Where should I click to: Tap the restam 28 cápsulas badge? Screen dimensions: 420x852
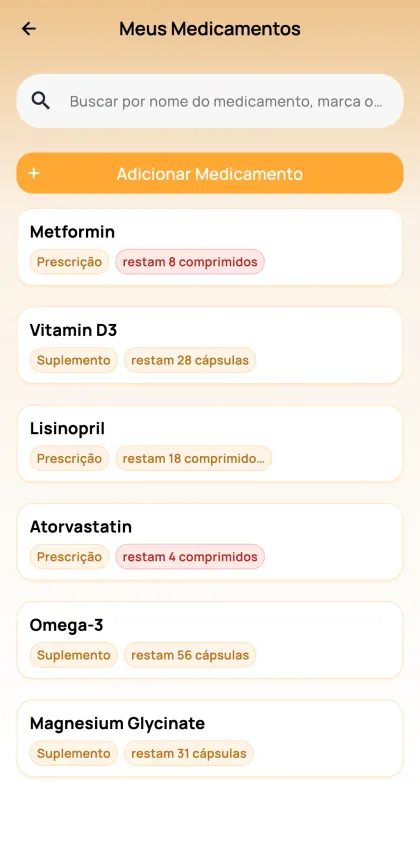190,360
